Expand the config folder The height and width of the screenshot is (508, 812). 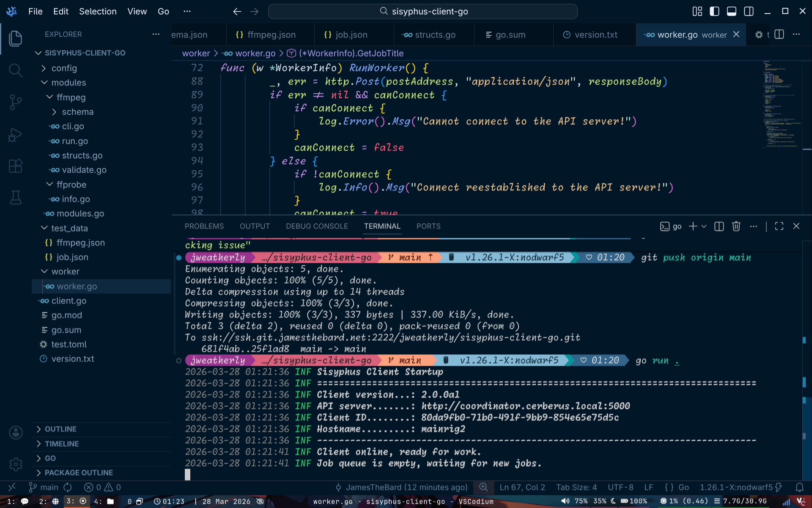click(x=64, y=68)
